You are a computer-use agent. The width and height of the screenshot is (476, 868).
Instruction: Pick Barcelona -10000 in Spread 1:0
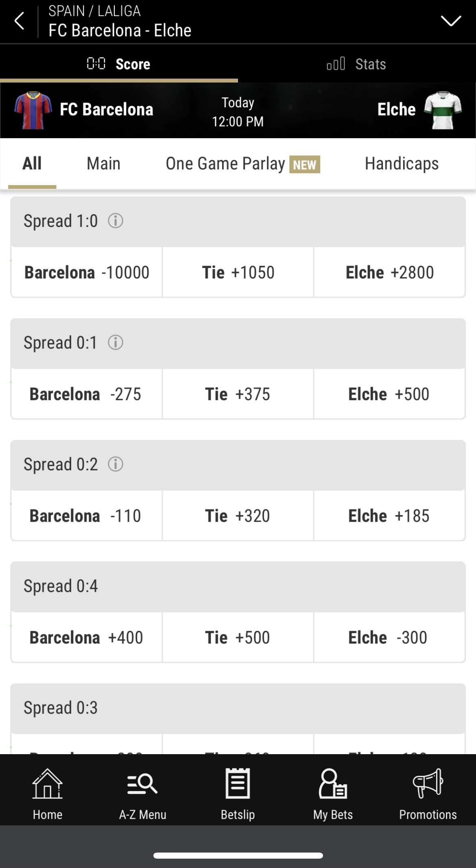(87, 272)
